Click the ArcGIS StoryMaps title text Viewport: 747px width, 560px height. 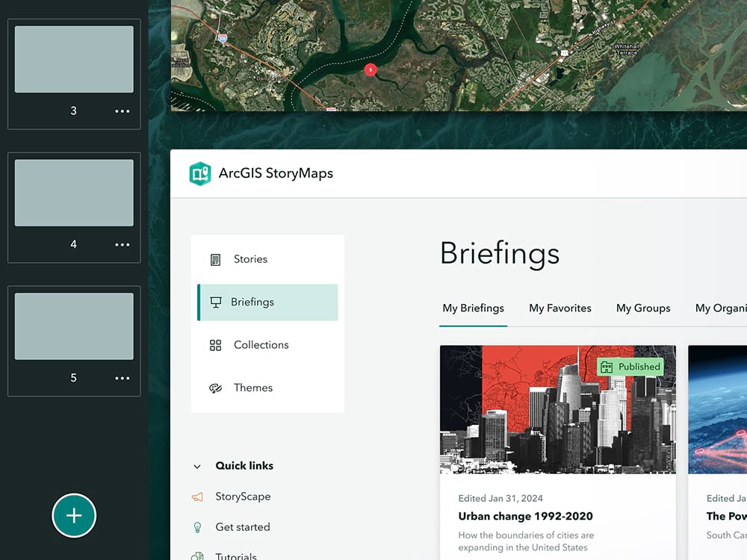(276, 173)
